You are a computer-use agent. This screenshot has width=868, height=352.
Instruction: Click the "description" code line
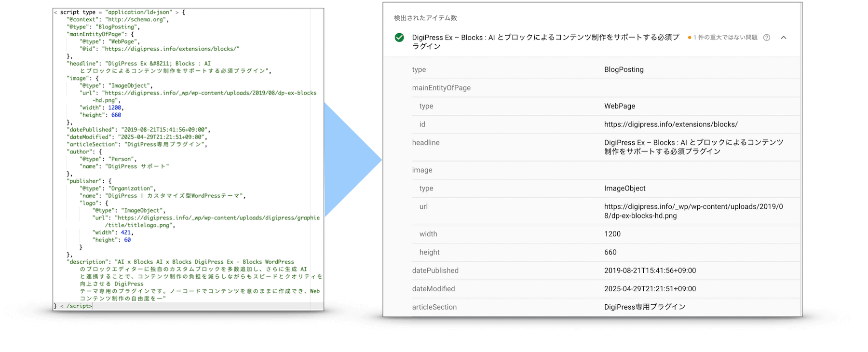coord(194,280)
